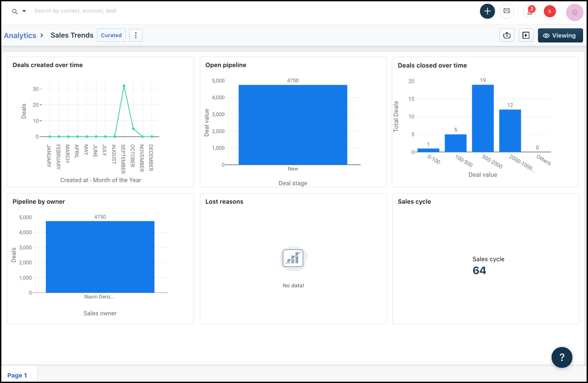The image size is (588, 383).
Task: Click the DECEMBER axis label
Action: tap(151, 158)
